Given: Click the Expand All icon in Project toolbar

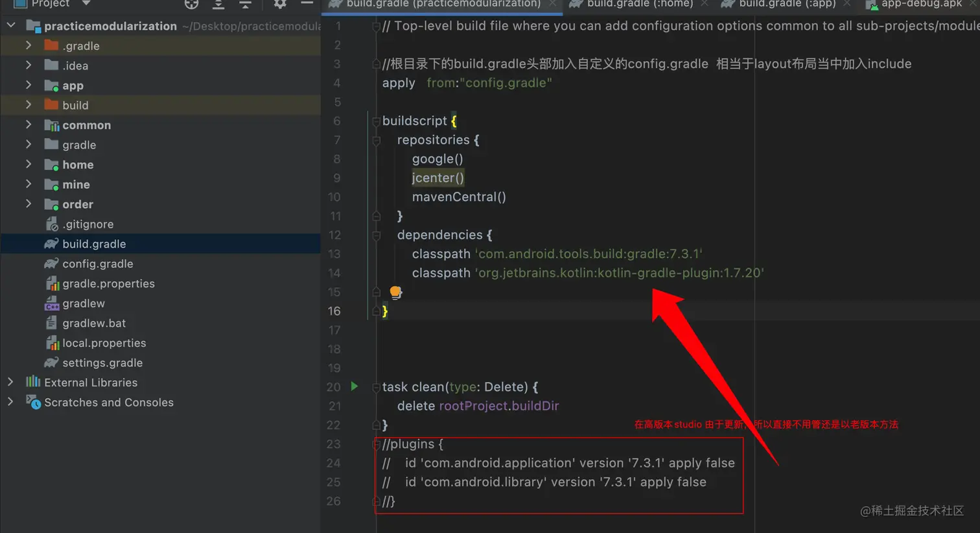Looking at the screenshot, I should 218,4.
